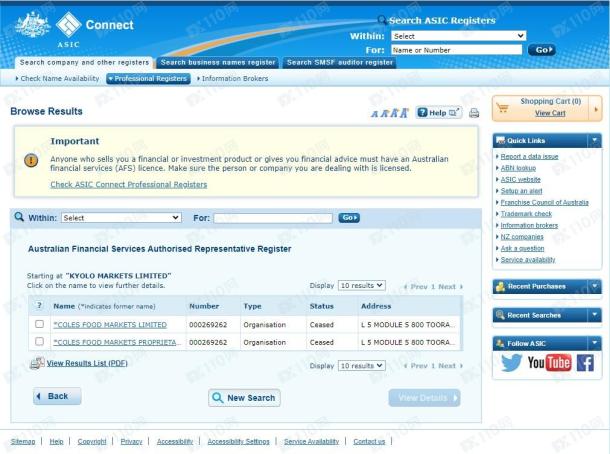Click the Twitter bird icon
This screenshot has height=454, width=610.
(x=511, y=363)
